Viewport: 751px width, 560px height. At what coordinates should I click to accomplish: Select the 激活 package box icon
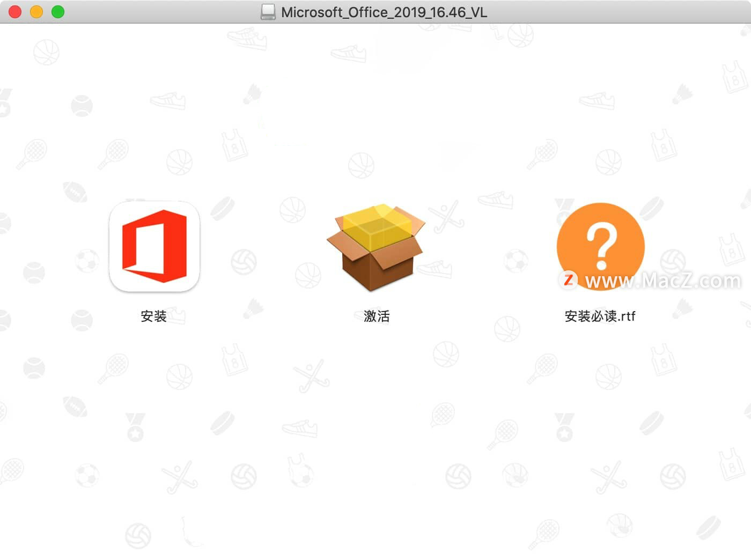376,247
